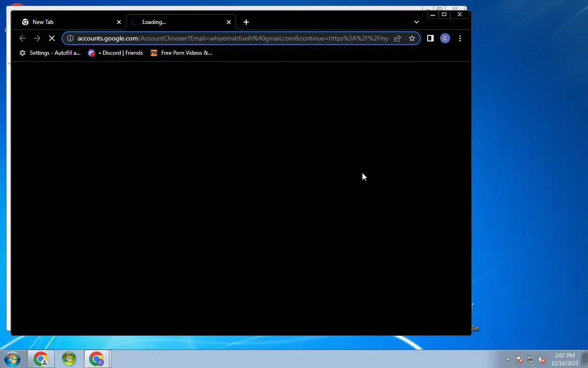Toggle the Chrome side panel
Viewport: 588px width, 368px height.
pyautogui.click(x=430, y=38)
